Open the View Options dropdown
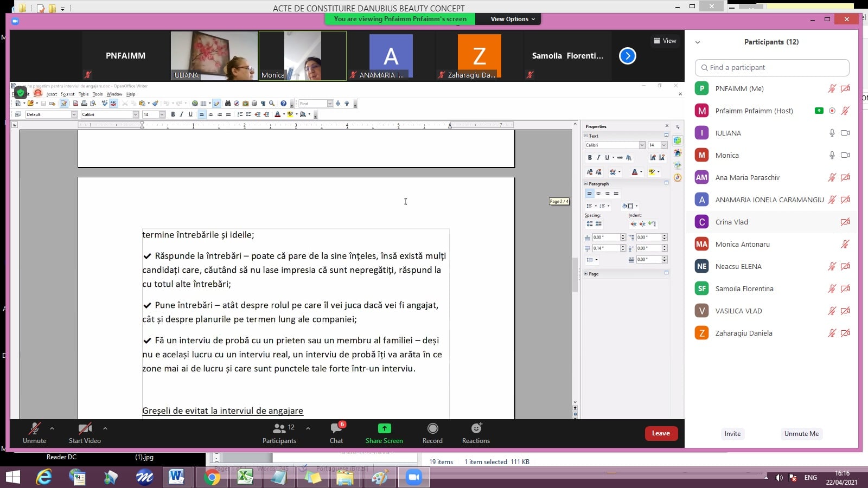The image size is (868, 488). click(x=512, y=19)
